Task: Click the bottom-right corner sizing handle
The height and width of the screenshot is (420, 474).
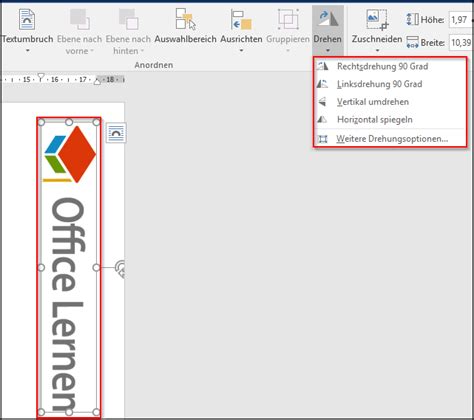Action: click(96, 412)
